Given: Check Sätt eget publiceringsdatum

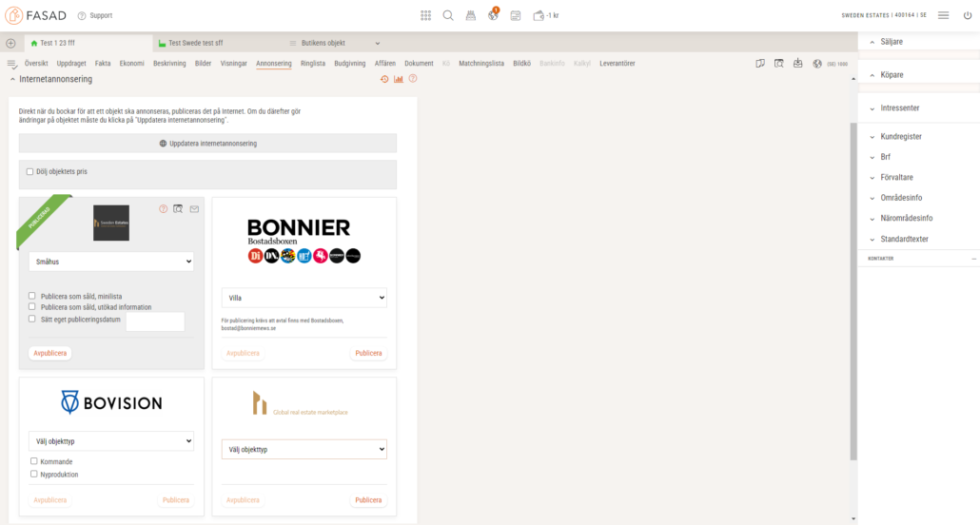Looking at the screenshot, I should coord(32,319).
